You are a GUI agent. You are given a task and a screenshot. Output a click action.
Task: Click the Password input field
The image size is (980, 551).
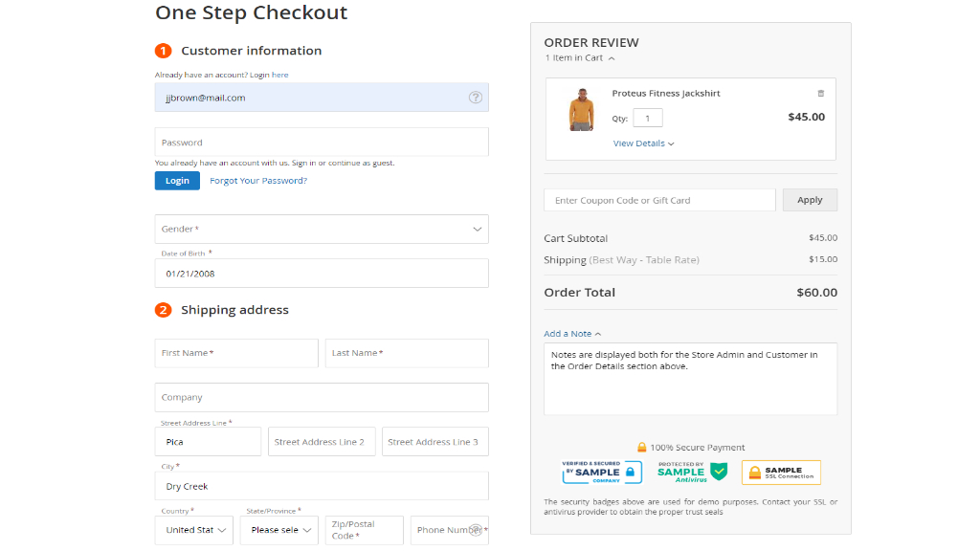[322, 143]
